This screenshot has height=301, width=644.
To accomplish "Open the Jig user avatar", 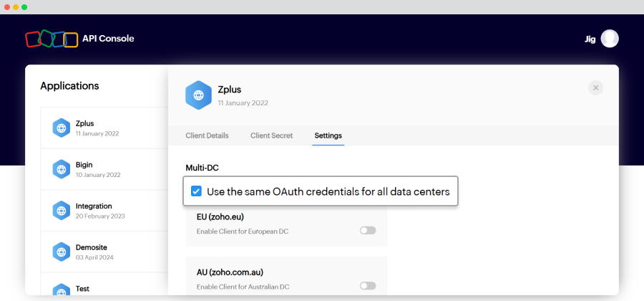I will [610, 39].
